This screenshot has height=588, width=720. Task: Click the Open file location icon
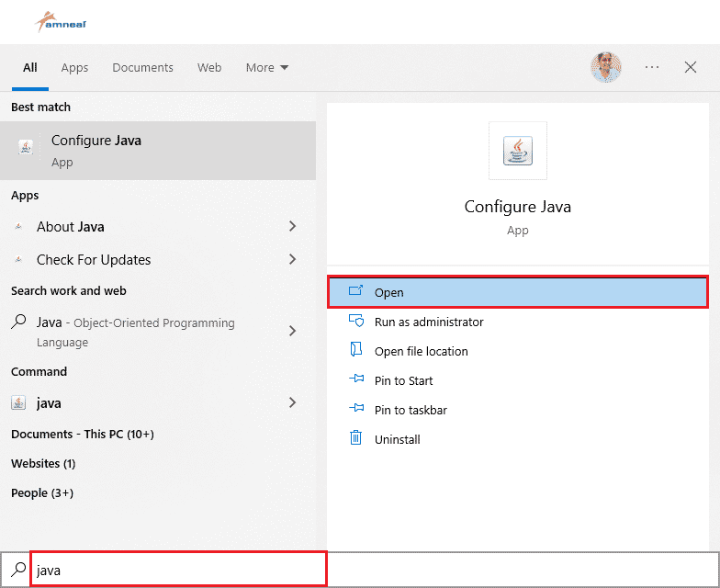(x=356, y=350)
